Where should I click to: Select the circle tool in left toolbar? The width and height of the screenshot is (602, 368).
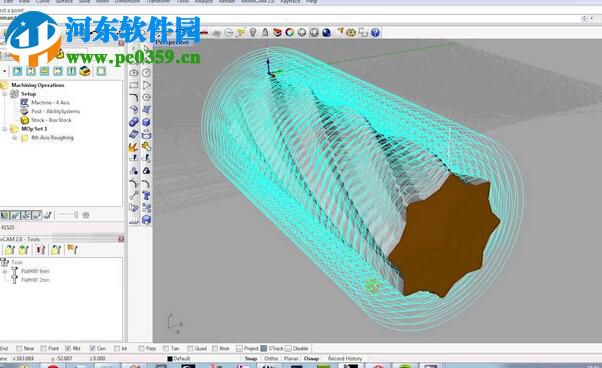point(146,73)
